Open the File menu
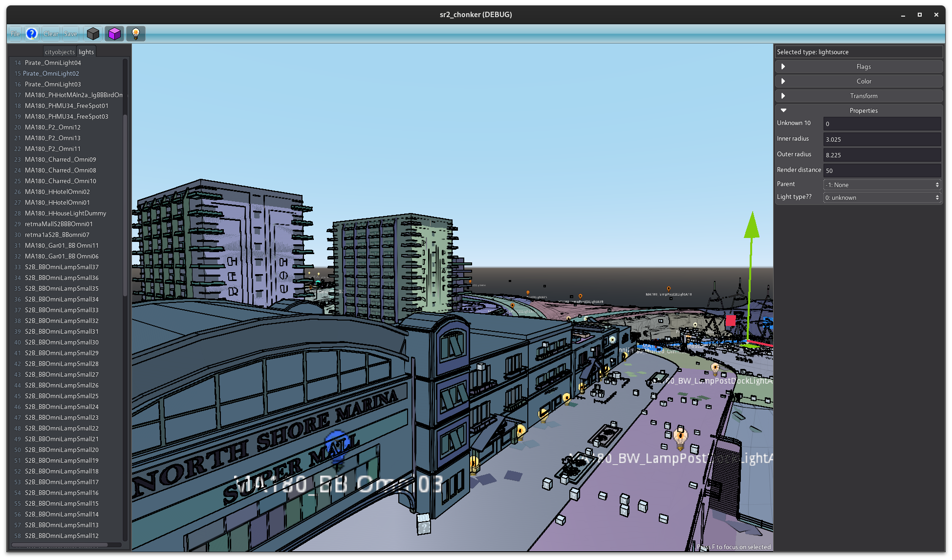The image size is (952, 560). tap(15, 33)
